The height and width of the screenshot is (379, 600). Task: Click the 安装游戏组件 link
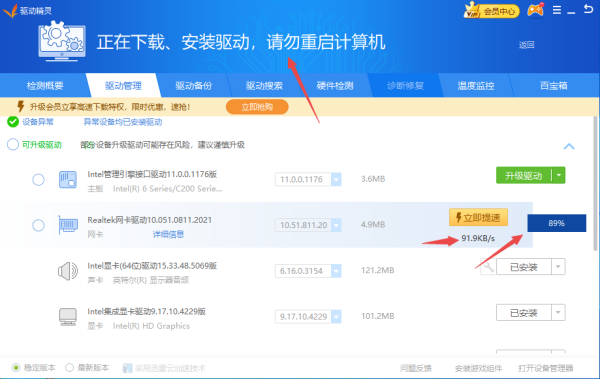point(478,368)
